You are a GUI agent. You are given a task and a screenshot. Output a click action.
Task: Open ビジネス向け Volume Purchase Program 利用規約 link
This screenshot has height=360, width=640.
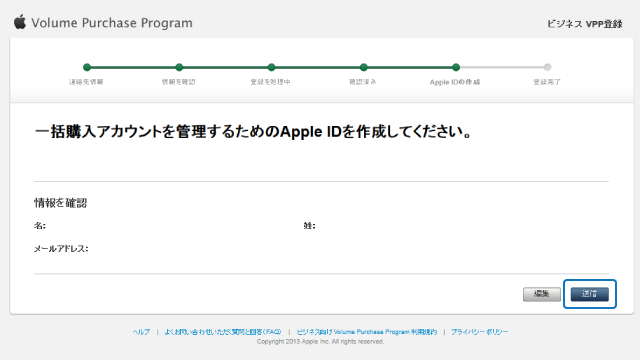coord(367,332)
